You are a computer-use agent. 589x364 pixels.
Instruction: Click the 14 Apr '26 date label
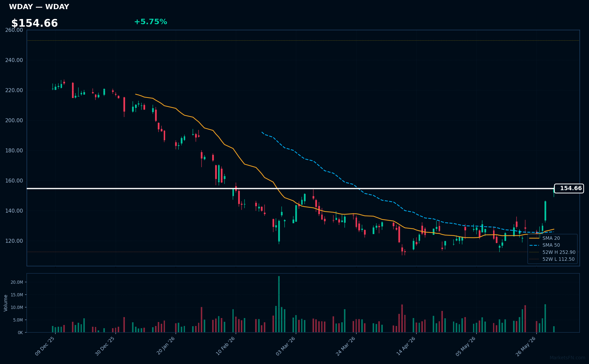point(406,346)
